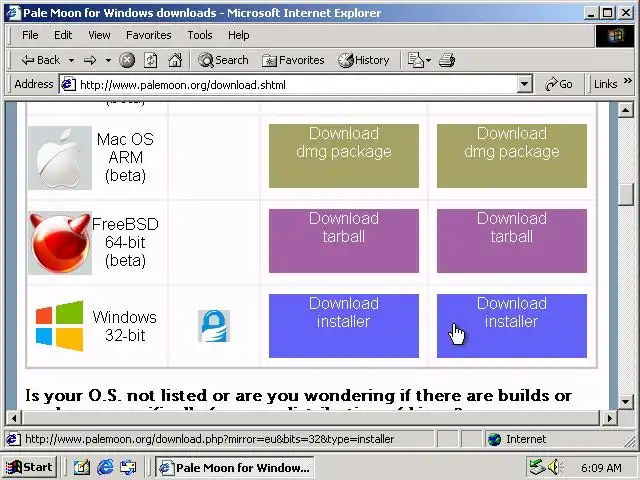This screenshot has height=480, width=640.
Task: Click the Apple logo for Mac OS ARM
Action: pyautogui.click(x=60, y=158)
